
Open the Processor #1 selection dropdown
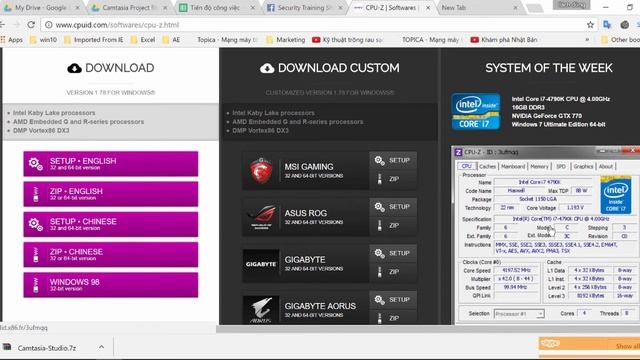coord(519,314)
